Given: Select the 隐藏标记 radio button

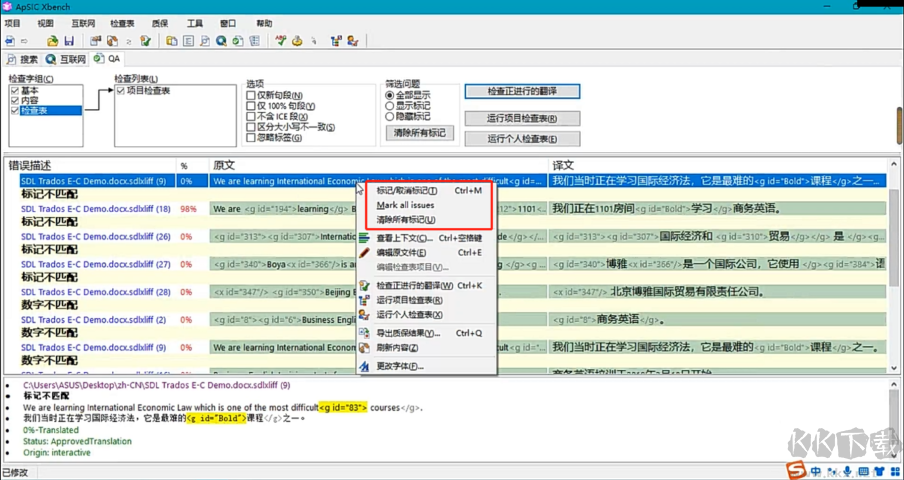Looking at the screenshot, I should [390, 116].
